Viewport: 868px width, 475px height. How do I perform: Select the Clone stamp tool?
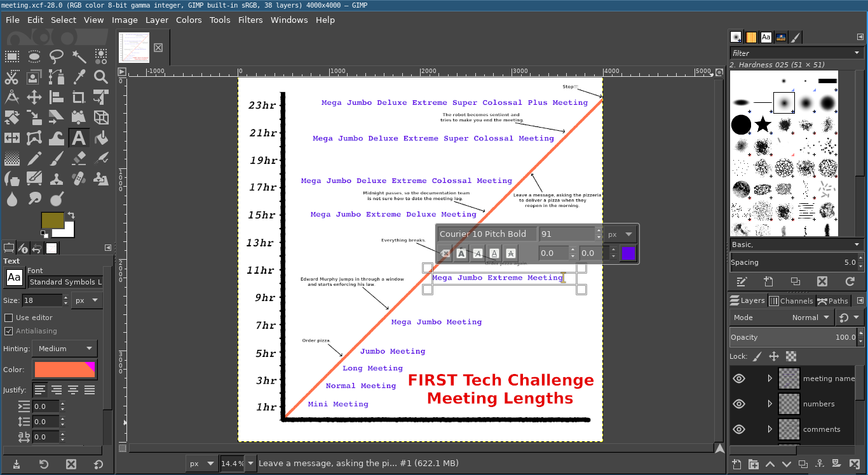click(57, 178)
